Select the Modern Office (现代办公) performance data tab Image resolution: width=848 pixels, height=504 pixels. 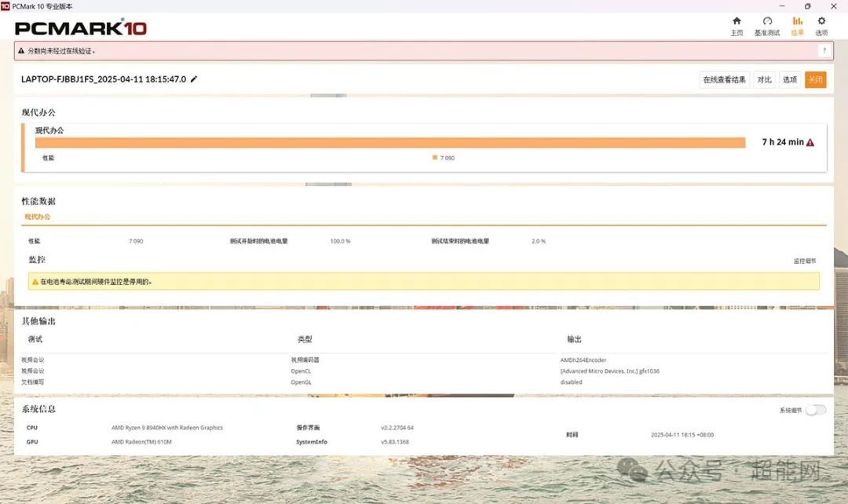(38, 217)
